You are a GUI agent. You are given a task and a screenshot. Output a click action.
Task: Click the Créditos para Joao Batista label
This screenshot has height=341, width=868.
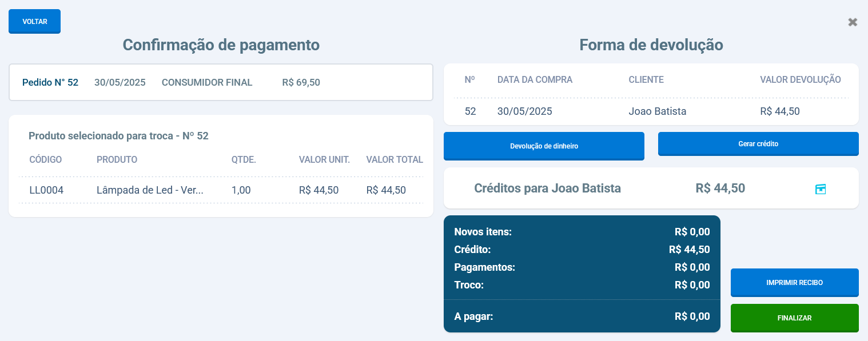[547, 188]
